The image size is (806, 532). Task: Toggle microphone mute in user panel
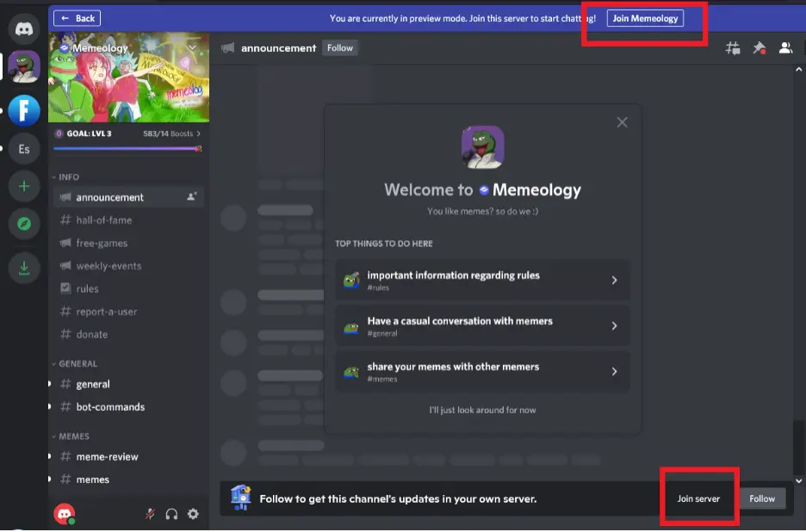(150, 514)
